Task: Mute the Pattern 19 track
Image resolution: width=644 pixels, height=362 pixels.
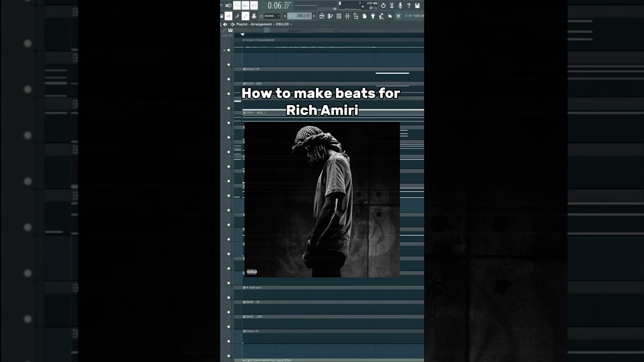Action: point(228,341)
